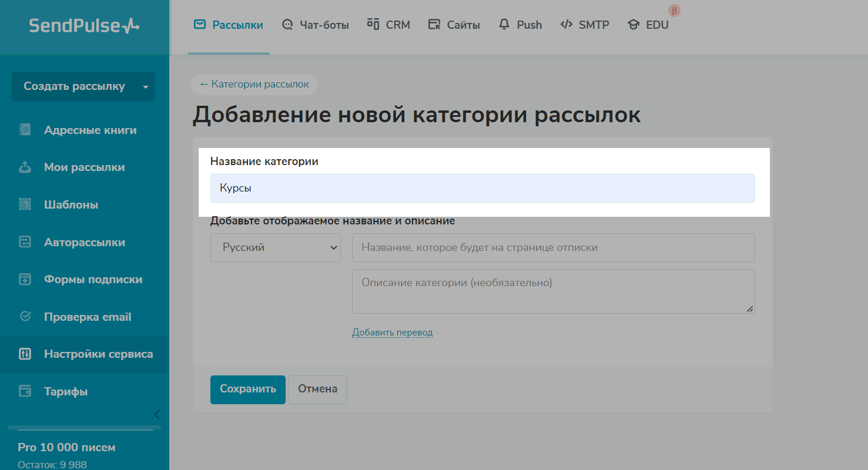
Task: Focus the category name field containing Курсы
Action: (x=482, y=189)
